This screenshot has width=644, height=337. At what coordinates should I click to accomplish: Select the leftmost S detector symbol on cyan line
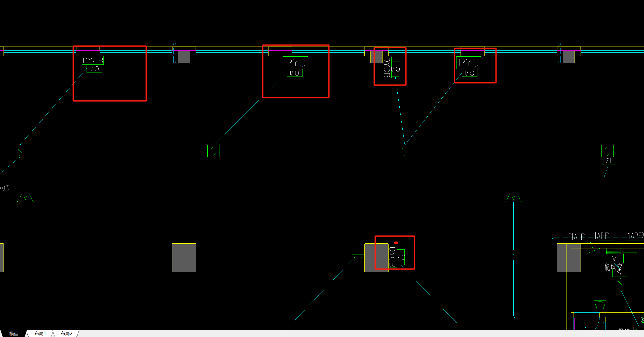[x=20, y=151]
